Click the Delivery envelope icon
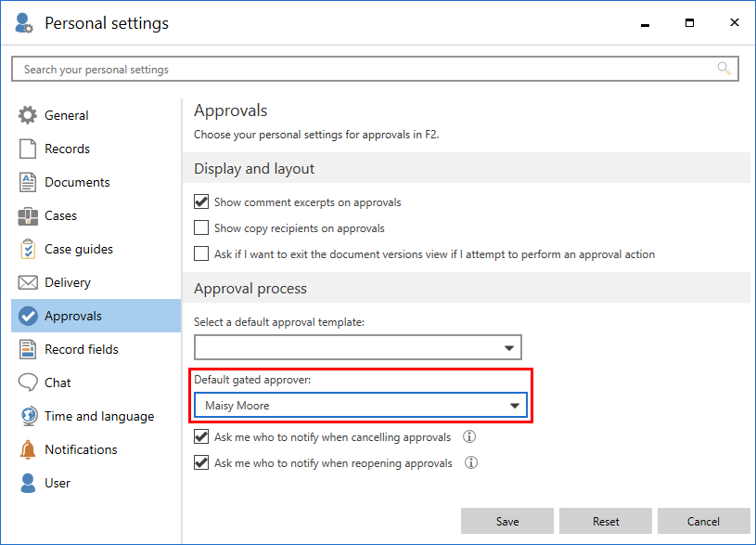The width and height of the screenshot is (756, 545). tap(28, 282)
